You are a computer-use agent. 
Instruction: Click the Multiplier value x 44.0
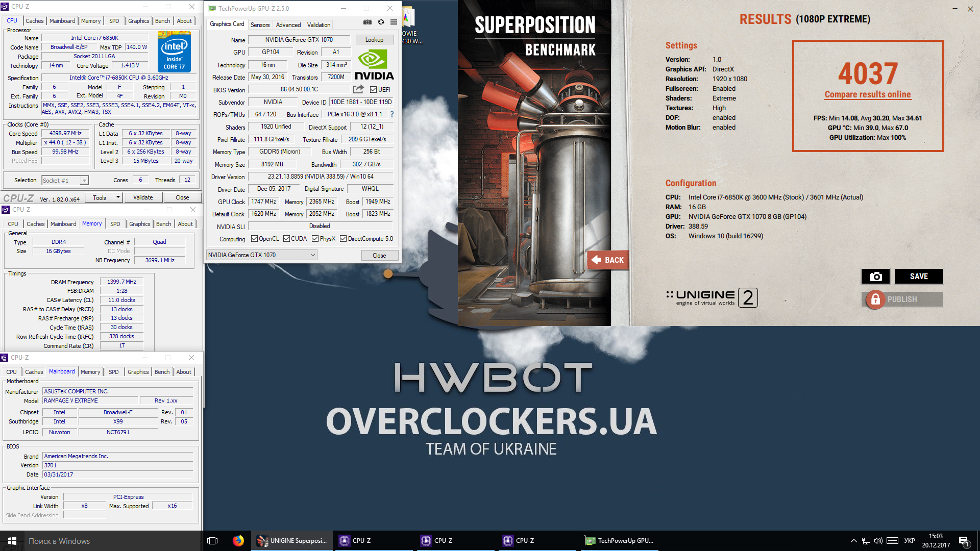[x=65, y=142]
